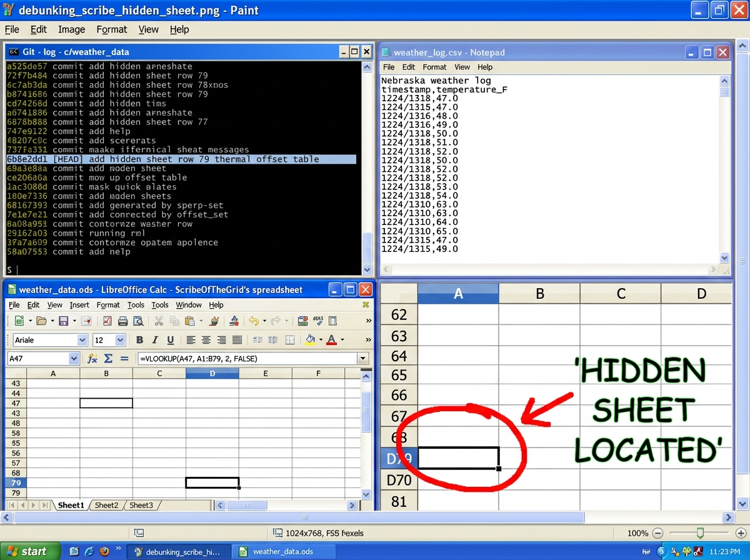Click the Name Box showing A47
750x560 pixels.
[38, 359]
